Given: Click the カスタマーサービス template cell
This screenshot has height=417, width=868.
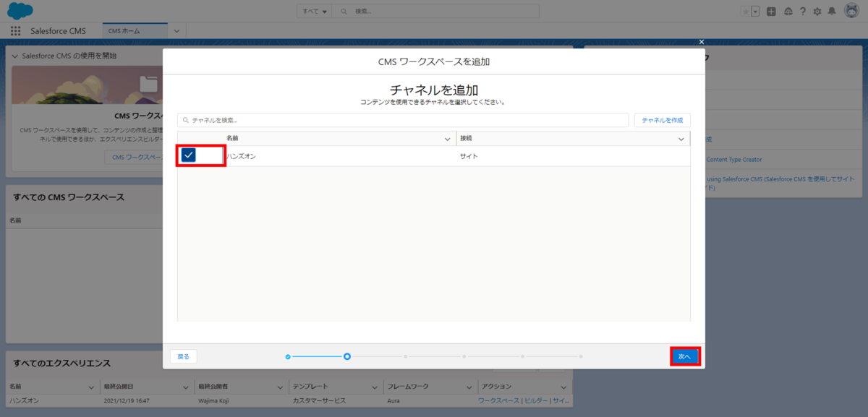Looking at the screenshot, I should coord(318,400).
